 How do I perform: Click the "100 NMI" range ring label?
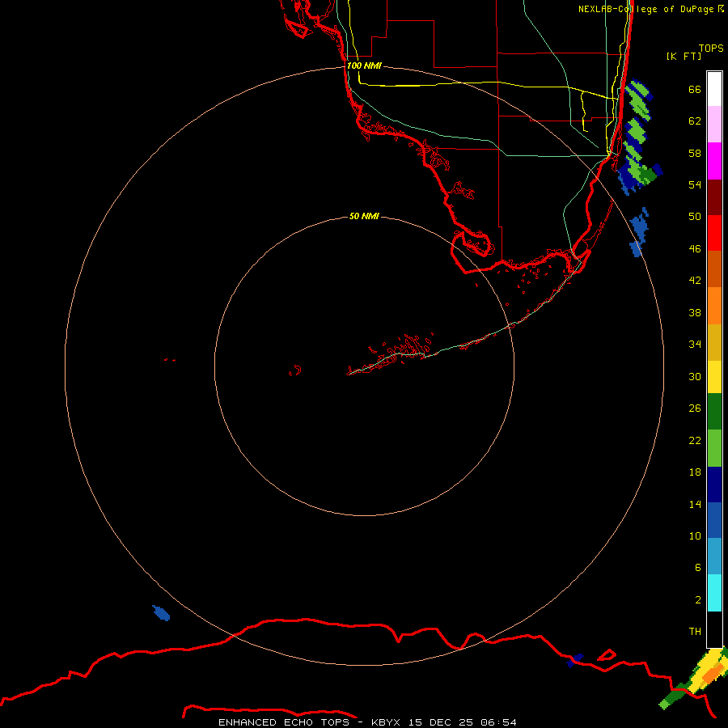pyautogui.click(x=365, y=66)
